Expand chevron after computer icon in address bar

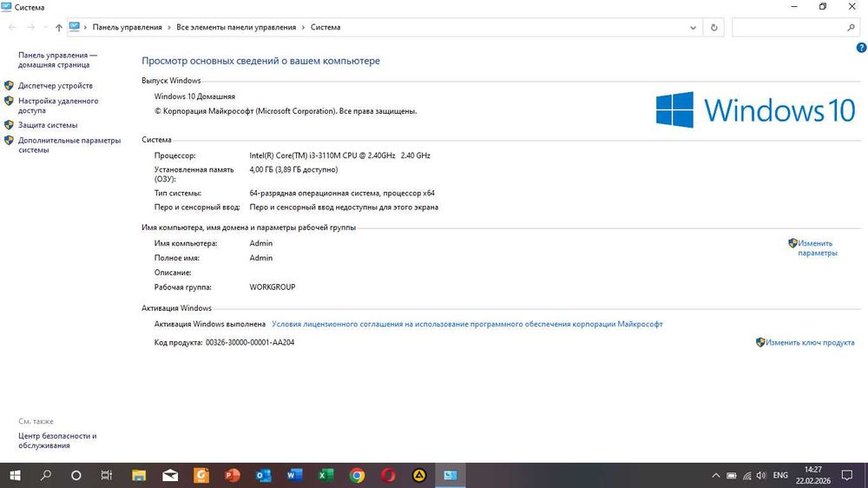(x=85, y=27)
